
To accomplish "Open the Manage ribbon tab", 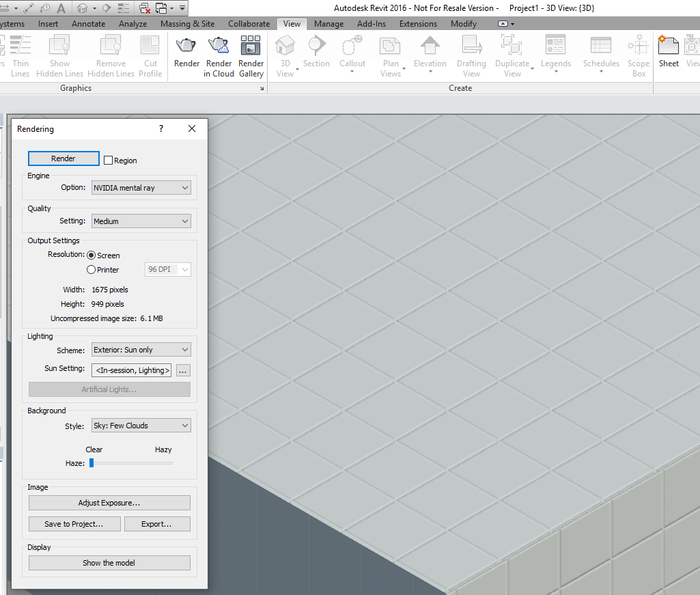I will (x=328, y=24).
